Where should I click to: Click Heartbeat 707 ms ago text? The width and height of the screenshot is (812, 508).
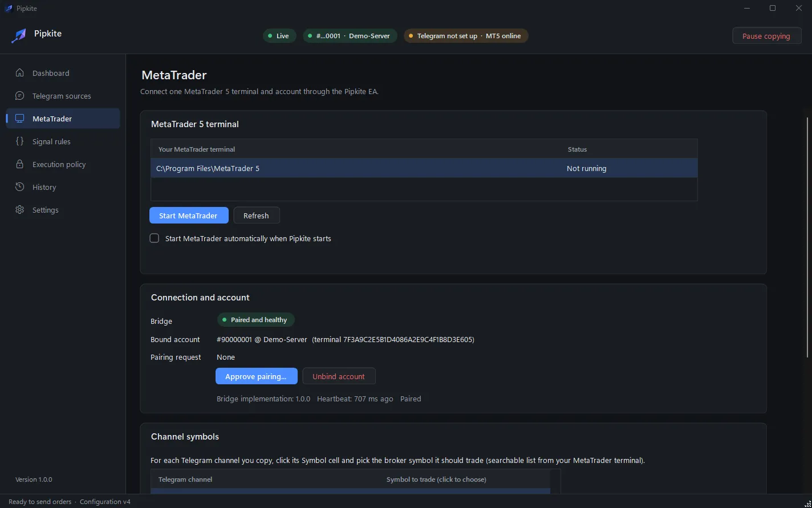coord(355,399)
